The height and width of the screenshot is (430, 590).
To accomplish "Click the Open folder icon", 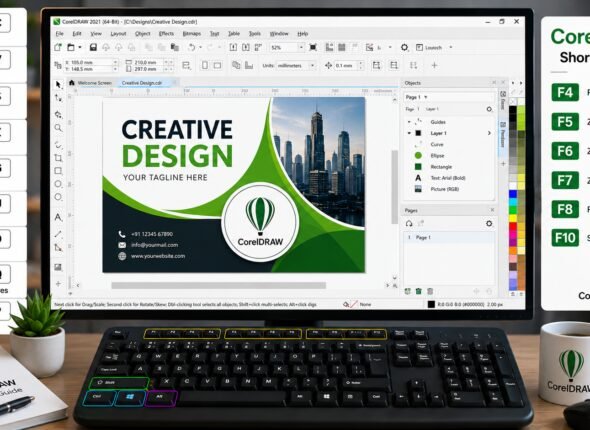I will [71, 47].
